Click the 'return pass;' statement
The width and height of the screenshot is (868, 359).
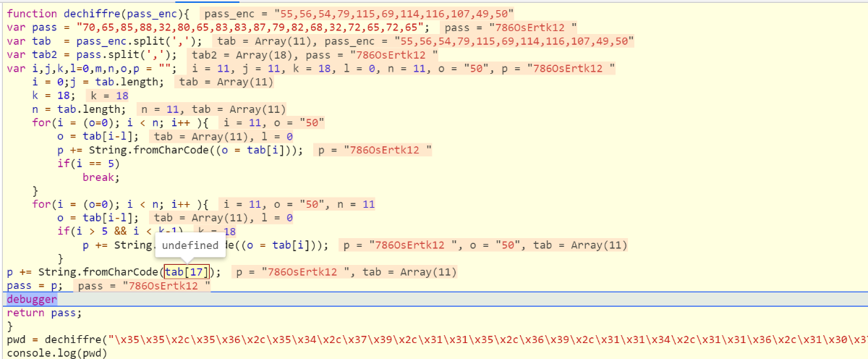[44, 313]
